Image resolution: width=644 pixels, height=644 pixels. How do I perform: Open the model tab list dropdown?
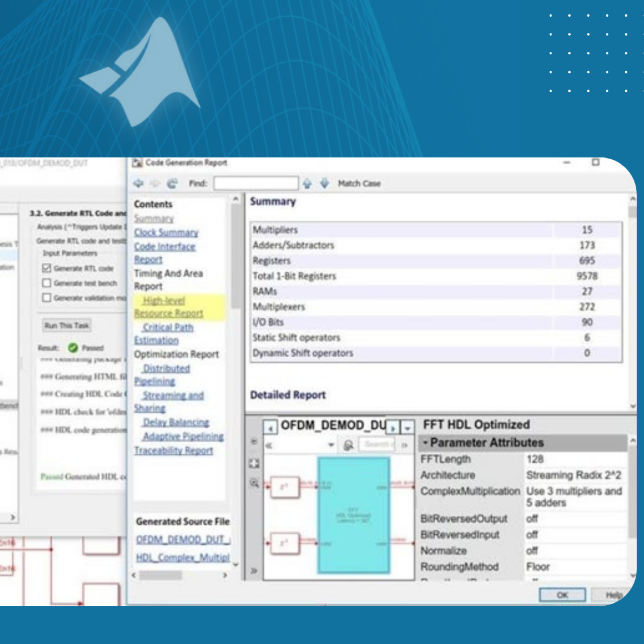click(407, 428)
